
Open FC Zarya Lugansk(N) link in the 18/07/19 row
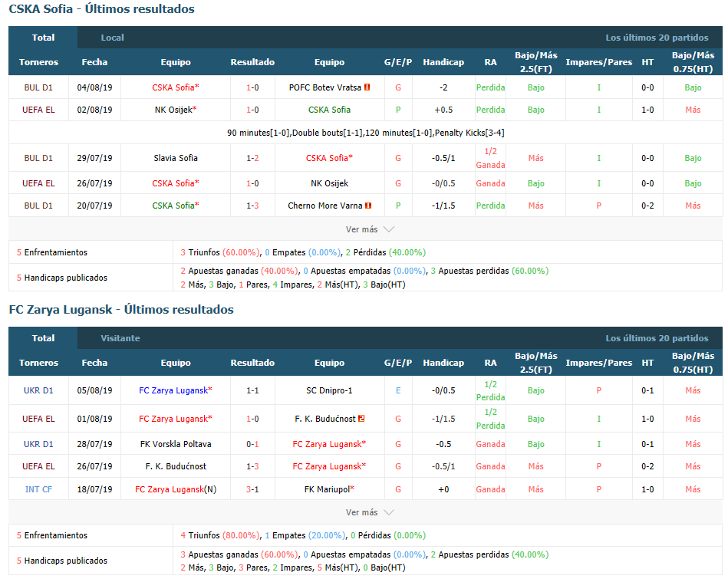click(176, 489)
